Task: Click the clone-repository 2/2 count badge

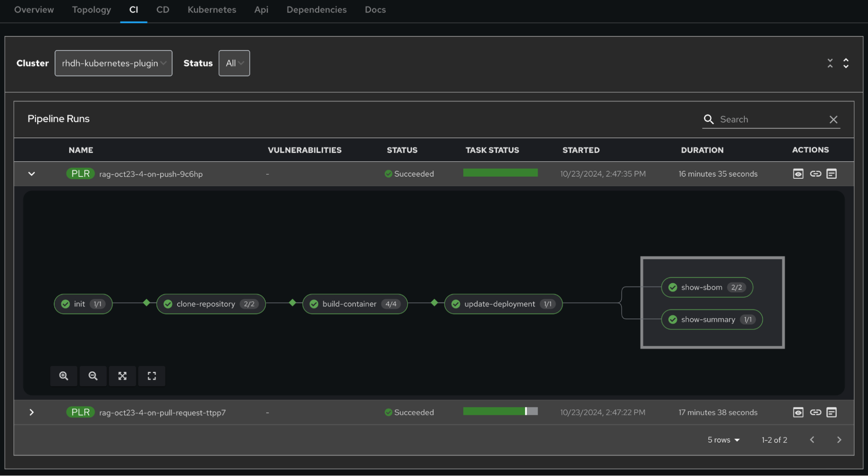Action: (249, 304)
